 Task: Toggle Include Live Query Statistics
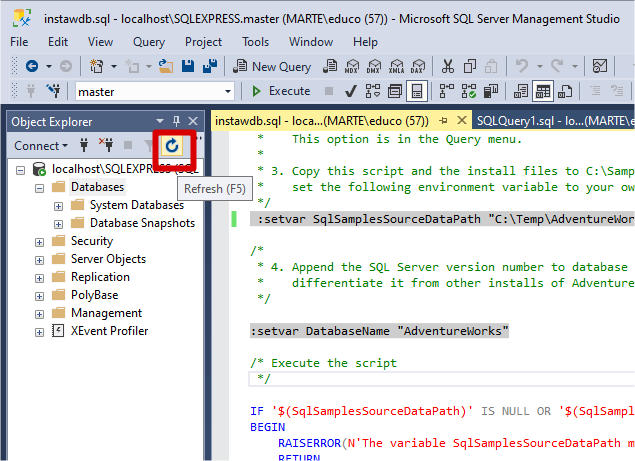coord(469,91)
